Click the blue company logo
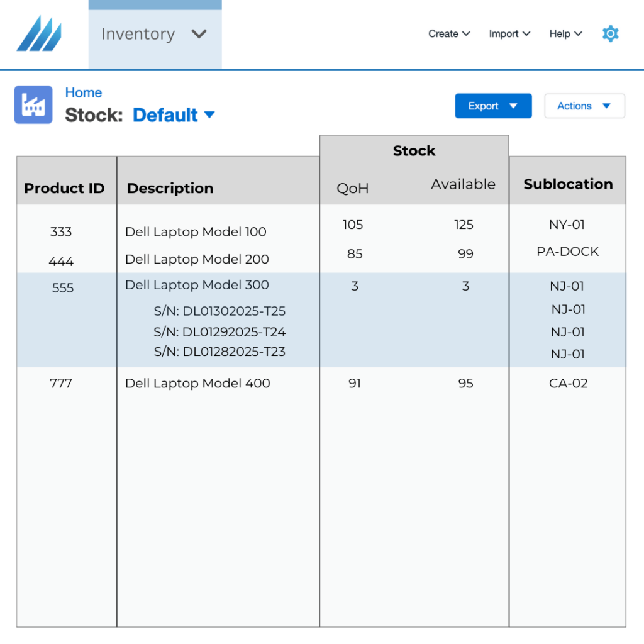 click(x=39, y=34)
